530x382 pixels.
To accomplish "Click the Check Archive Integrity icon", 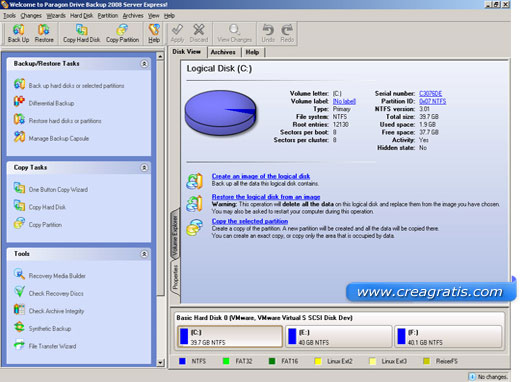I will (19, 309).
